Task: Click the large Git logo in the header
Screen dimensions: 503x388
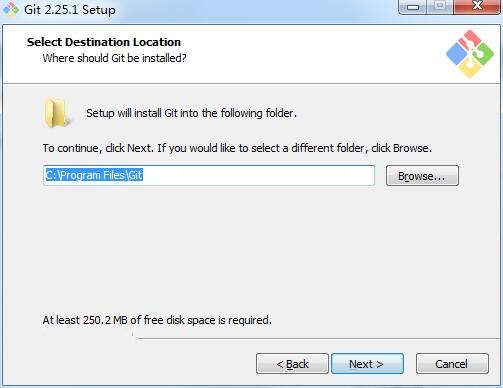Action: tap(470, 54)
